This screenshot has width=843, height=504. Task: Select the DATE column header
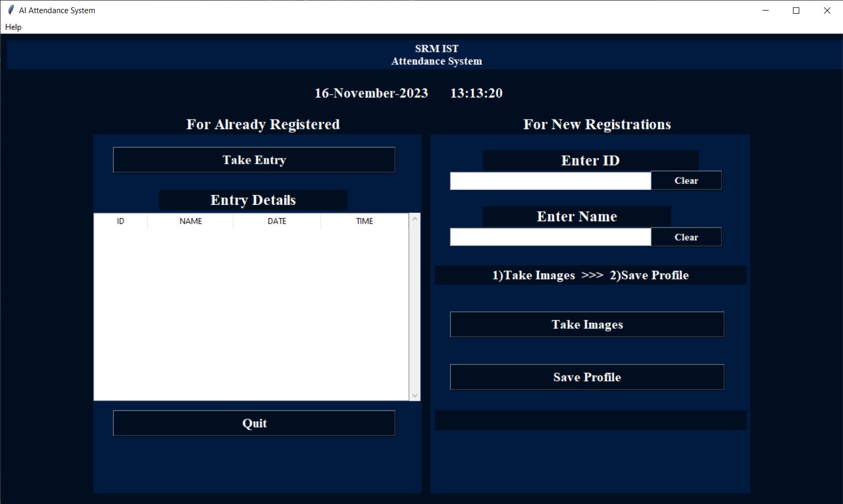click(x=277, y=221)
